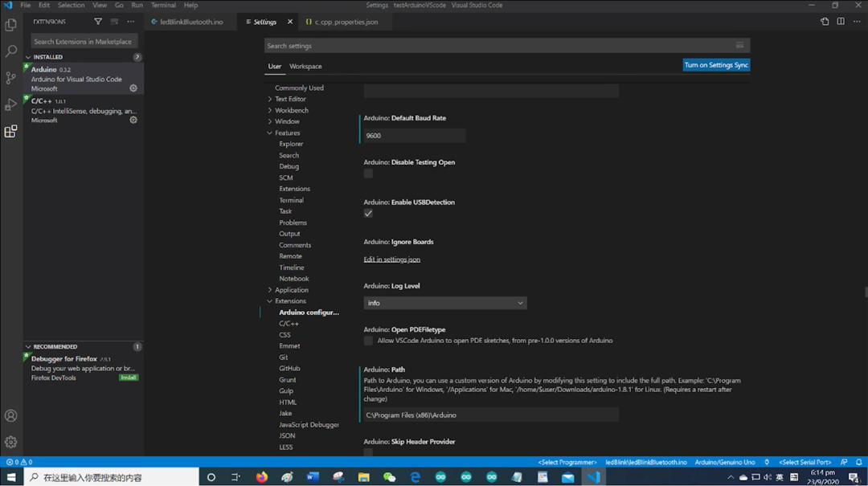Open the Search view in the activity bar
The height and width of the screenshot is (486, 868).
click(x=10, y=51)
